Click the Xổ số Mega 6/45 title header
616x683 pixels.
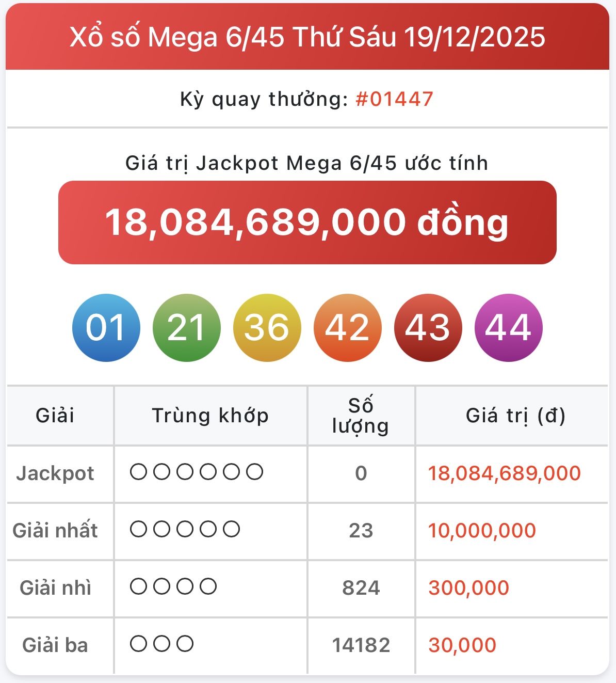tap(307, 37)
